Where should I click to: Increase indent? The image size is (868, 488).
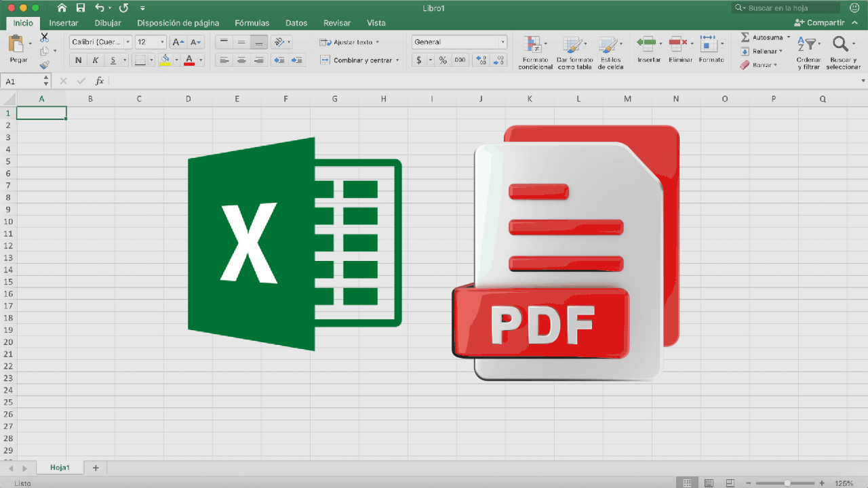(296, 60)
